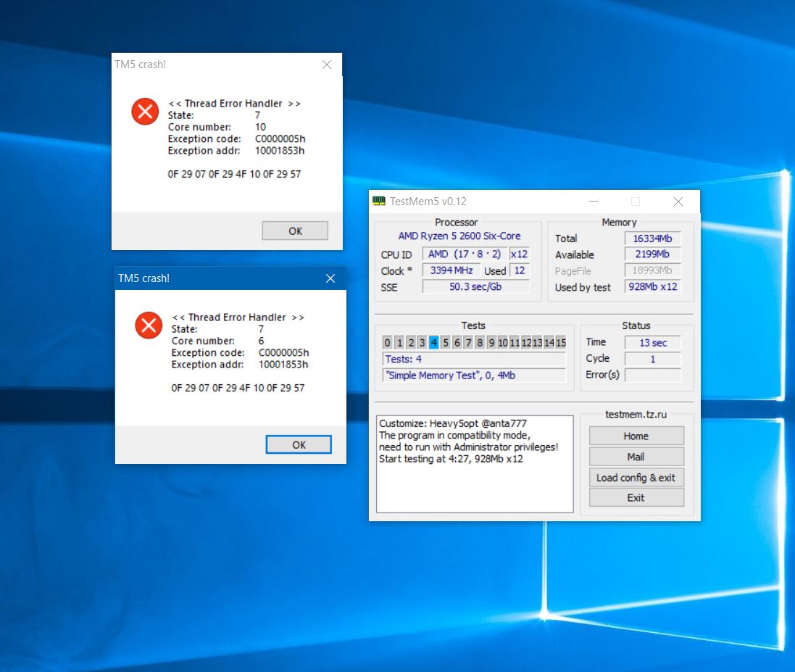
Task: Select test box 1
Action: [x=399, y=342]
